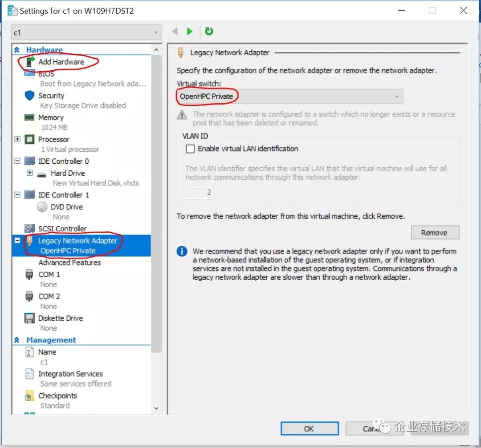Click the settings window title icon
Image resolution: width=481 pixels, height=448 pixels.
[12, 11]
